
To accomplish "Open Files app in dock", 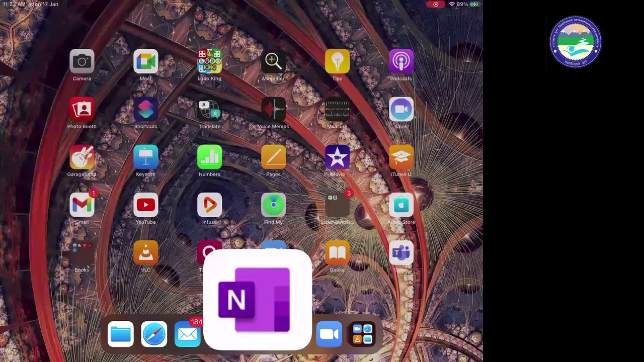I will pos(121,334).
